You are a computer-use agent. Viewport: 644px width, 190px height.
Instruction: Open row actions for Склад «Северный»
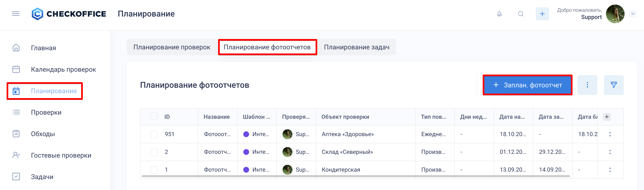(610, 152)
